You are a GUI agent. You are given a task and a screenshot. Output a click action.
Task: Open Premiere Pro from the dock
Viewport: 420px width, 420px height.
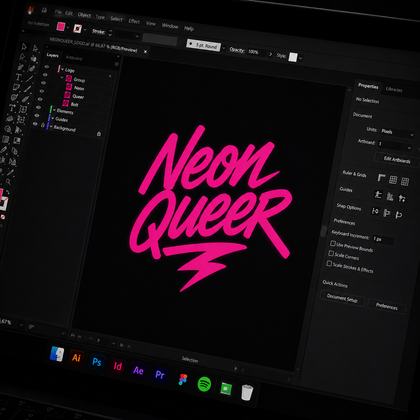(x=160, y=375)
